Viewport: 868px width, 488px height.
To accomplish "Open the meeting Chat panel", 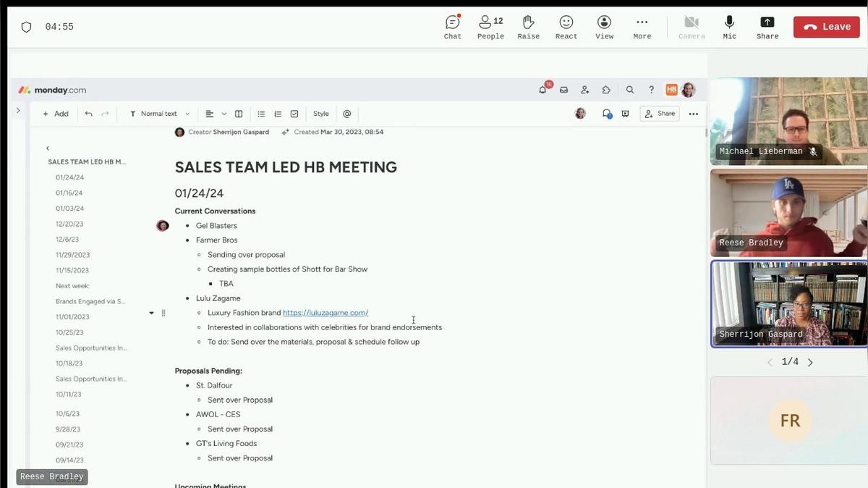I will pos(453,27).
